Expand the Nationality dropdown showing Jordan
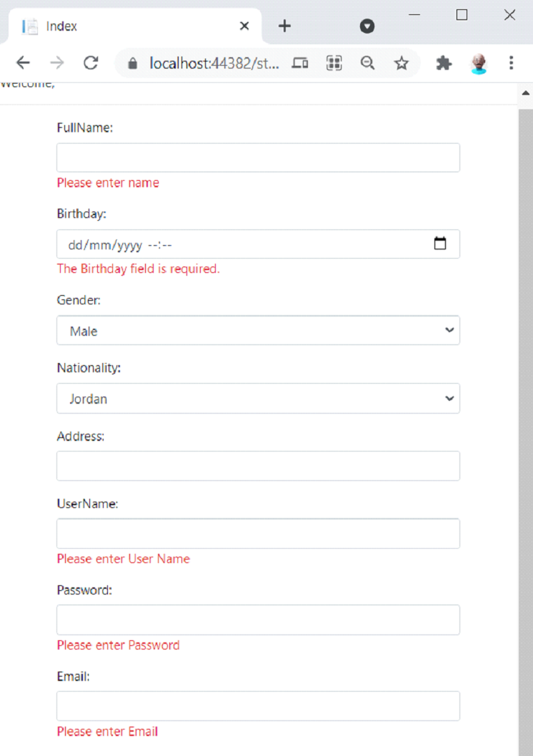 point(259,398)
